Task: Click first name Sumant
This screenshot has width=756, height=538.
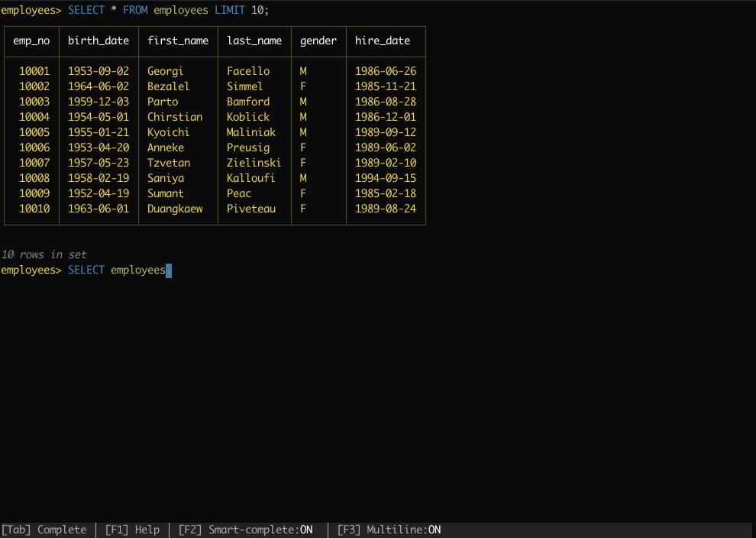Action: tap(166, 193)
